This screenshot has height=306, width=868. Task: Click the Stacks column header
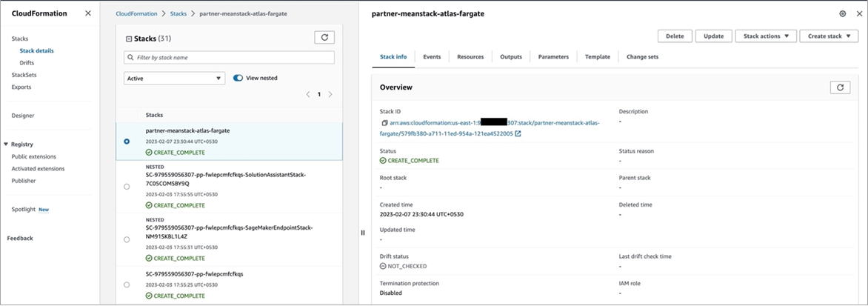coord(155,115)
